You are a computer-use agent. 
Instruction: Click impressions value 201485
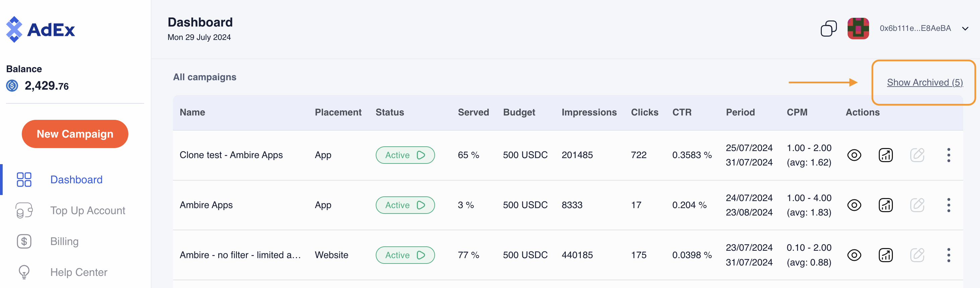click(577, 155)
